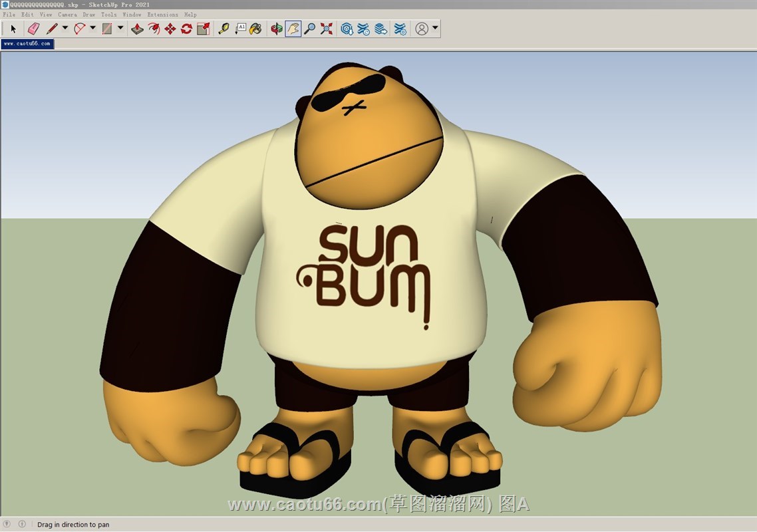Click the Zoom Extents tool
This screenshot has width=757, height=532.
coord(327,29)
